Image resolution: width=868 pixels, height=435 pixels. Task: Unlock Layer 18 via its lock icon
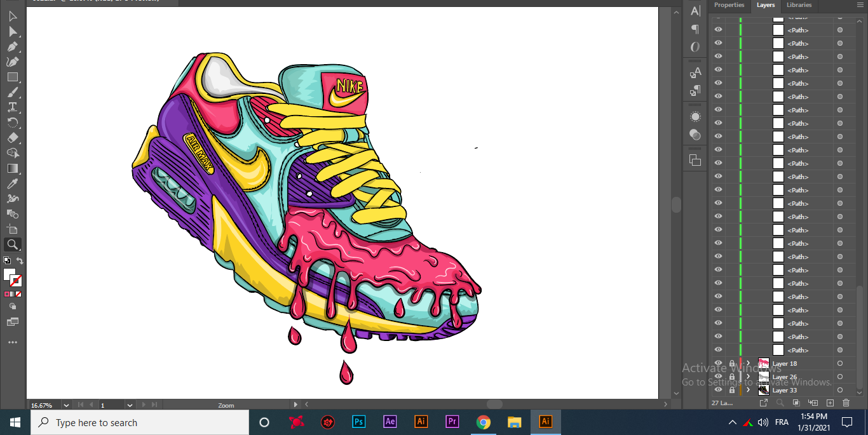click(x=732, y=364)
